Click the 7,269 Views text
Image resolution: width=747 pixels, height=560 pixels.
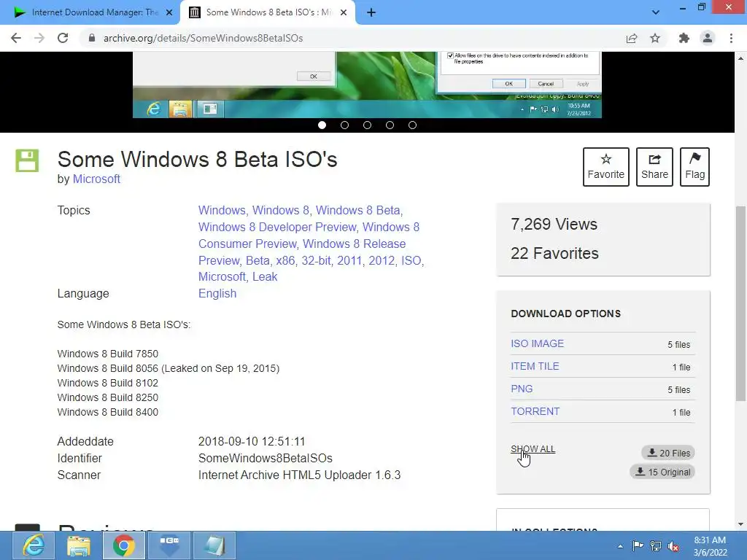[554, 225]
